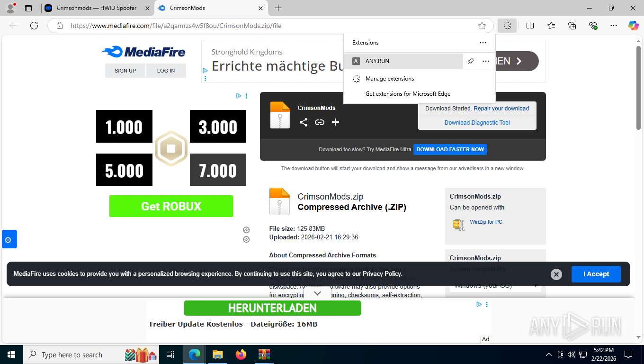Screen dimensions: 644x364
Task: Click the address bar URL
Action: pos(176,26)
